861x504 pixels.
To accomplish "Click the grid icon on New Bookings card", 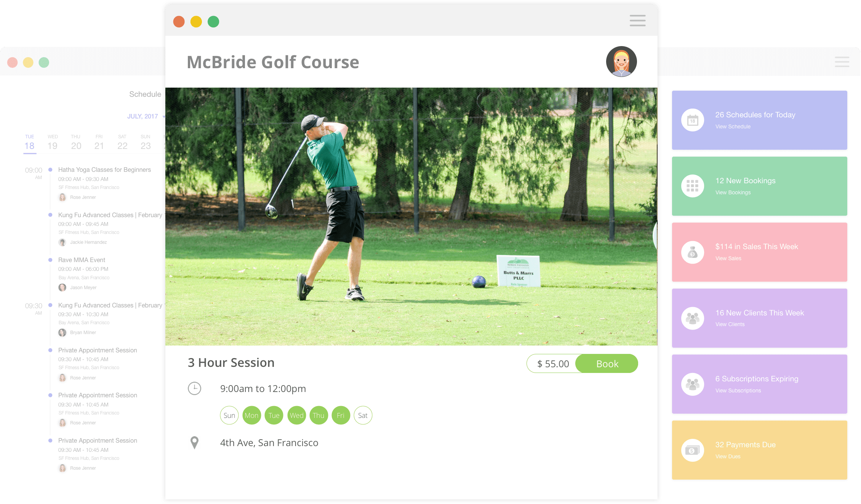I will [x=692, y=186].
